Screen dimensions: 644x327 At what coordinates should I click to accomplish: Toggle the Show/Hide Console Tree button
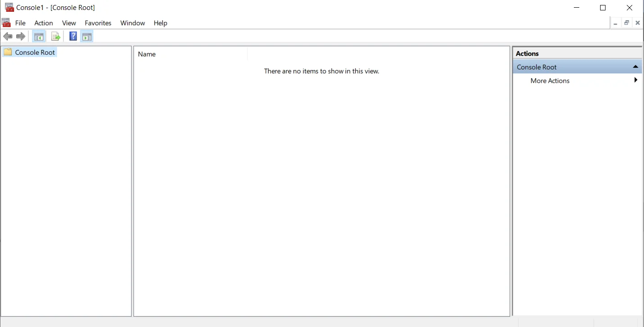(x=39, y=37)
